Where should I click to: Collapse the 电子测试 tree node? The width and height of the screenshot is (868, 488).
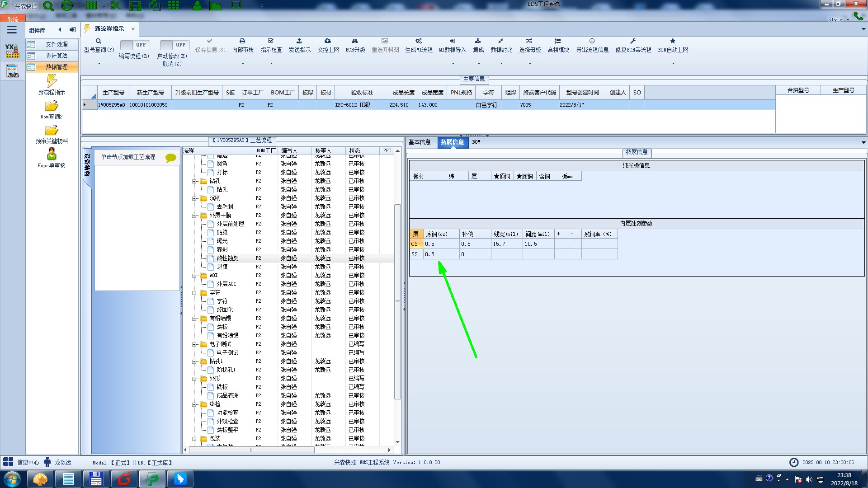click(x=194, y=344)
